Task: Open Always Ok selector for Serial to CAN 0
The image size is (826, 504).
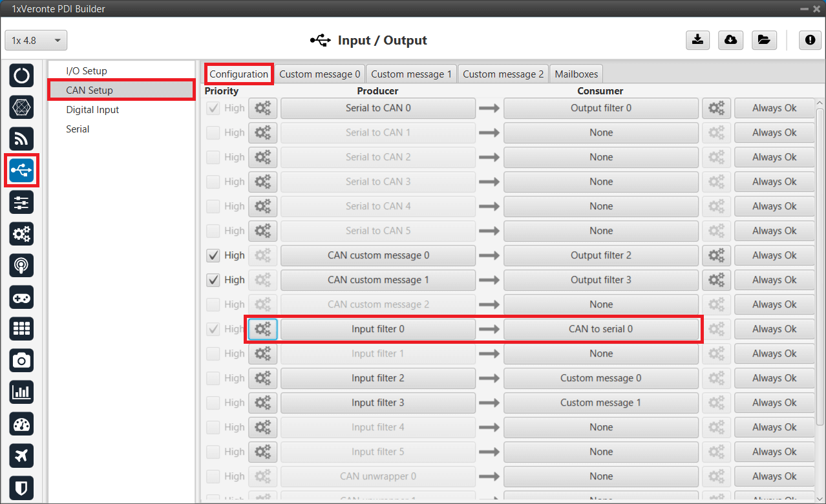Action: click(x=774, y=108)
